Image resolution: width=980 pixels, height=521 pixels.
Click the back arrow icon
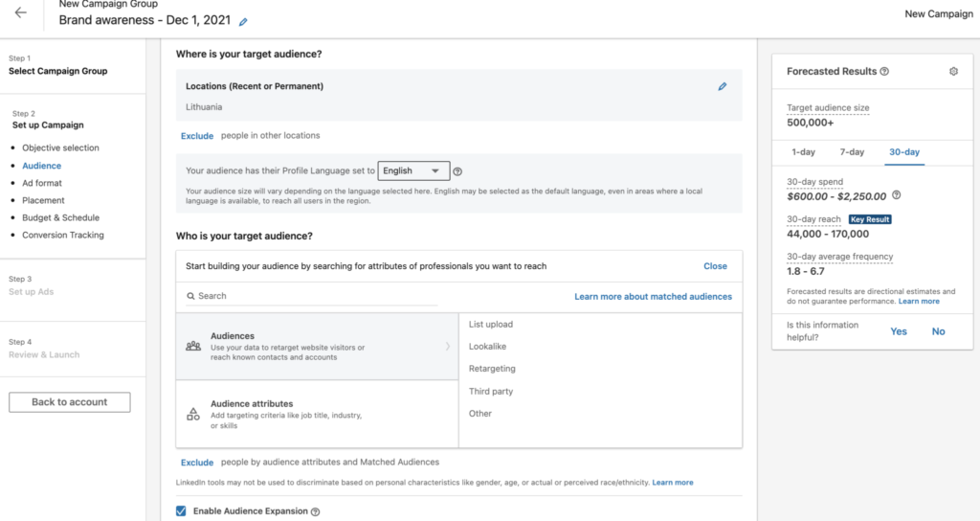pos(21,13)
